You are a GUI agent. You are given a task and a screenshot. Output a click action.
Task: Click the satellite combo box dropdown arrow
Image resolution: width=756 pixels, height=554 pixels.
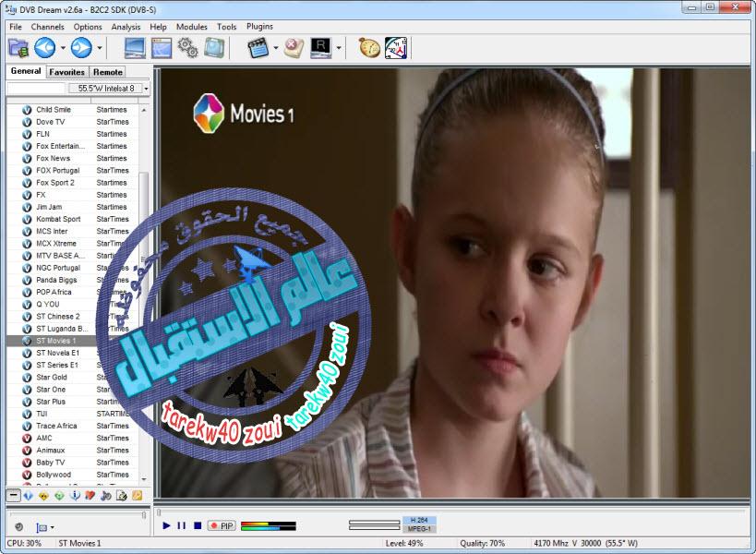pyautogui.click(x=146, y=89)
